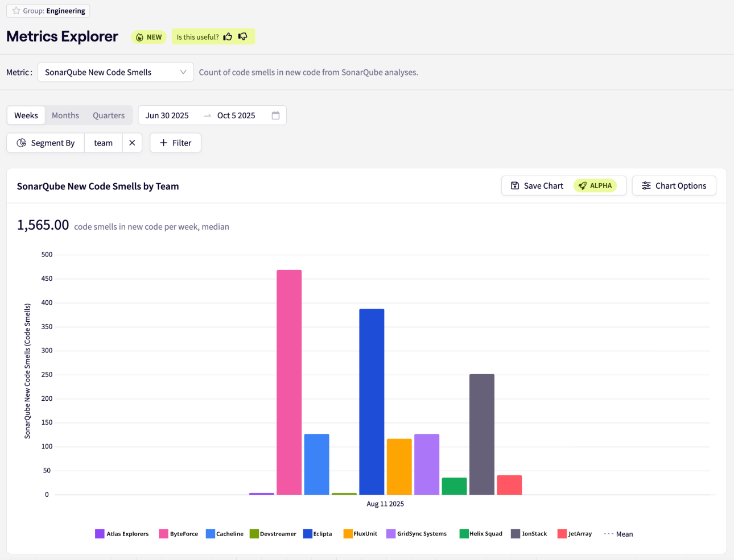Open the Jun 30 2025 start date
734x560 pixels.
click(167, 115)
